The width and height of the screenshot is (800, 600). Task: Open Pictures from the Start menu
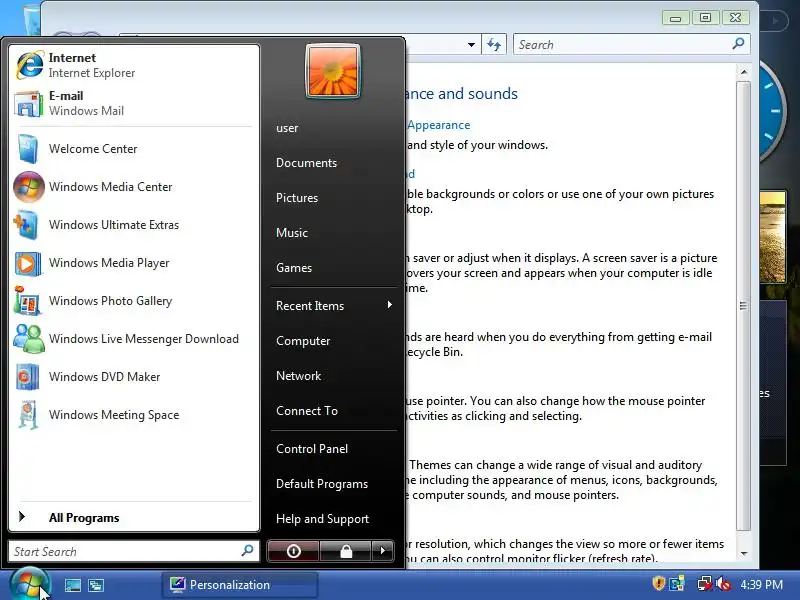[x=297, y=198]
